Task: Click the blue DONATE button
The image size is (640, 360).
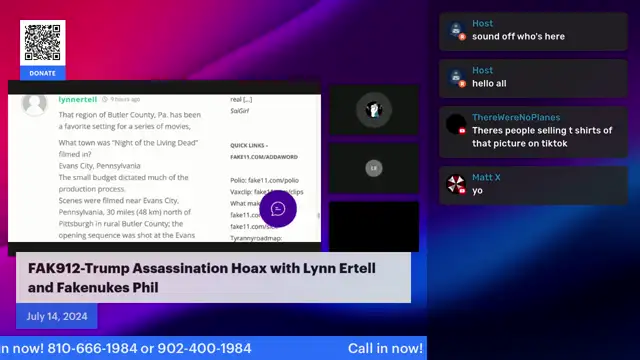Action: click(x=42, y=73)
